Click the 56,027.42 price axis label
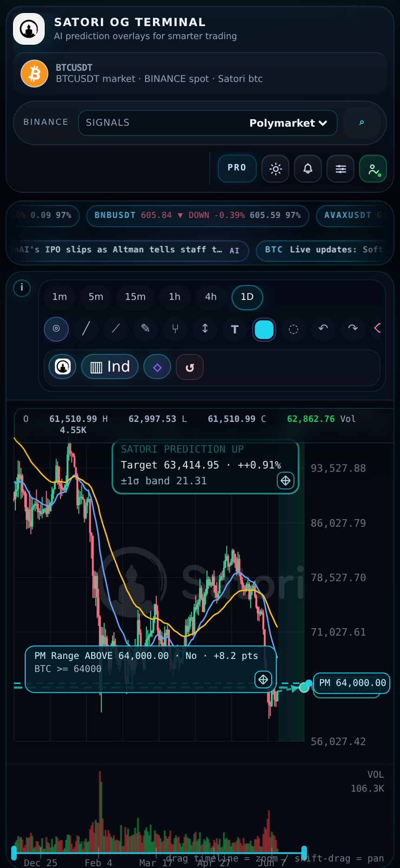Image resolution: width=400 pixels, height=868 pixels. [x=339, y=742]
